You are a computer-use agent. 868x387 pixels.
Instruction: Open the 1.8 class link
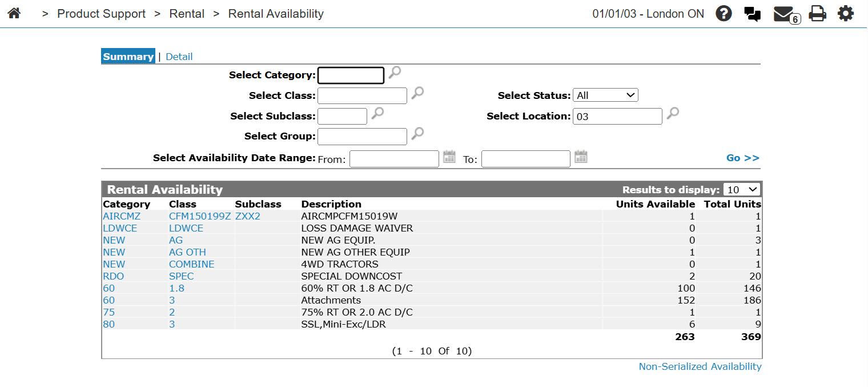[176, 288]
